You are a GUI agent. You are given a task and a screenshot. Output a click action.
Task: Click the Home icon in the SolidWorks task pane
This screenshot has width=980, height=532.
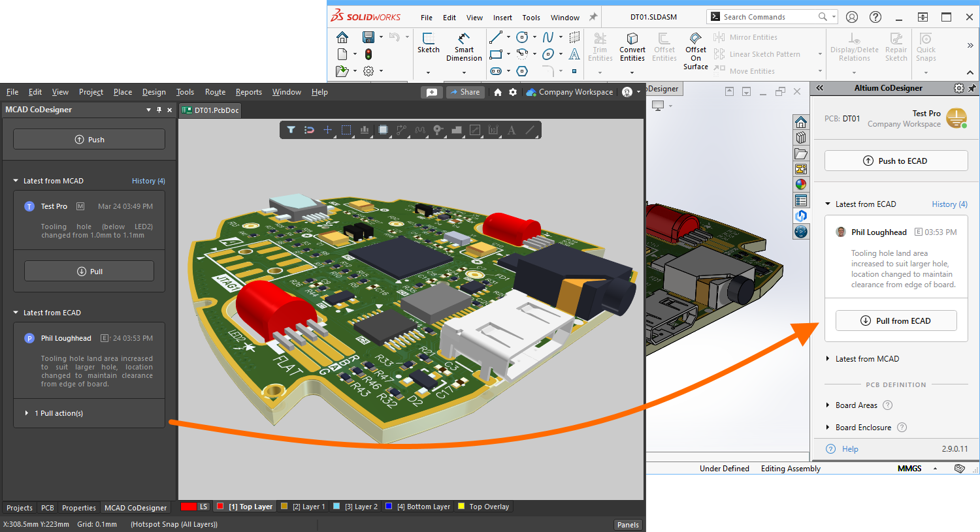(x=801, y=122)
